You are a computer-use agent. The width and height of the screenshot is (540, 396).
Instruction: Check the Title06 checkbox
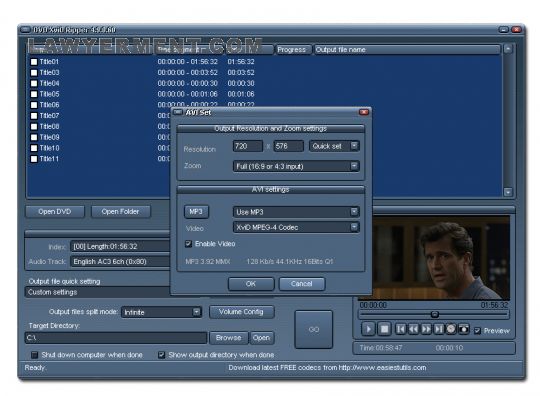point(34,105)
